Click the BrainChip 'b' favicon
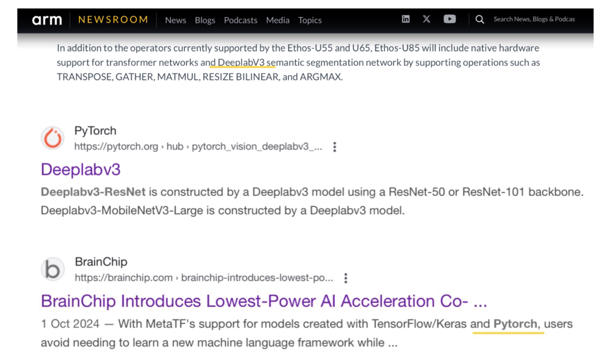Image resolution: width=604 pixels, height=364 pixels. pos(53,269)
